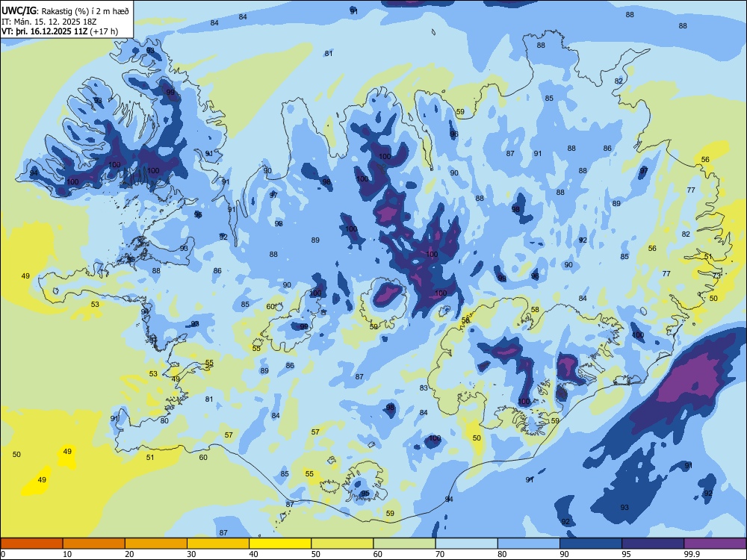Click the dark orange 0–10 legend swatch

click(31, 544)
